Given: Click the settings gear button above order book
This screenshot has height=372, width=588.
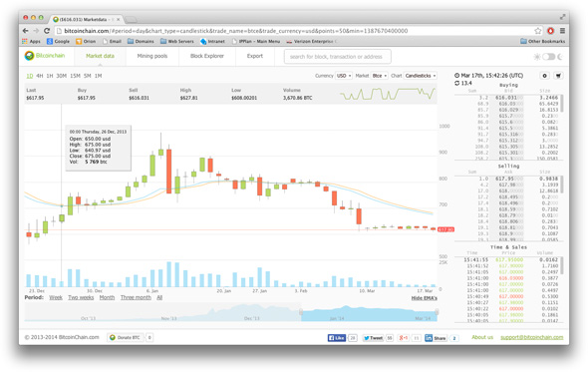Looking at the screenshot, I should click(x=544, y=76).
